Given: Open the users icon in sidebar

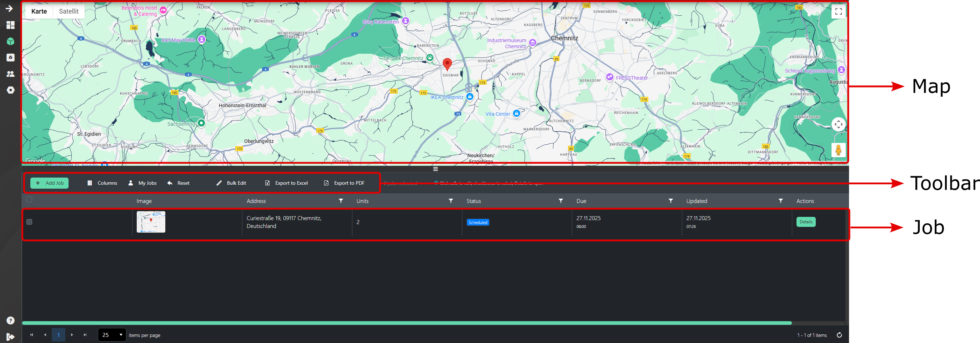Looking at the screenshot, I should [10, 74].
